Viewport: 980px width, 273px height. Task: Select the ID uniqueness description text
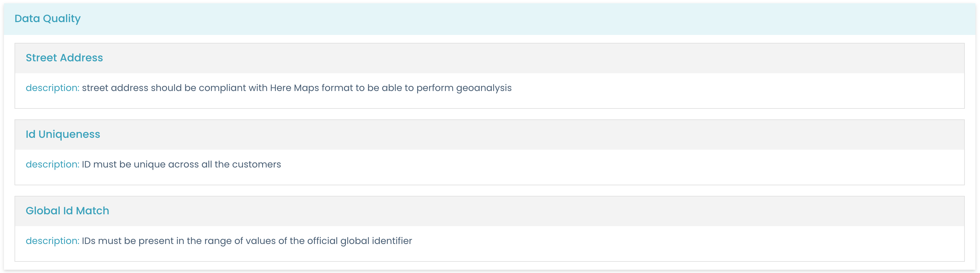(181, 164)
